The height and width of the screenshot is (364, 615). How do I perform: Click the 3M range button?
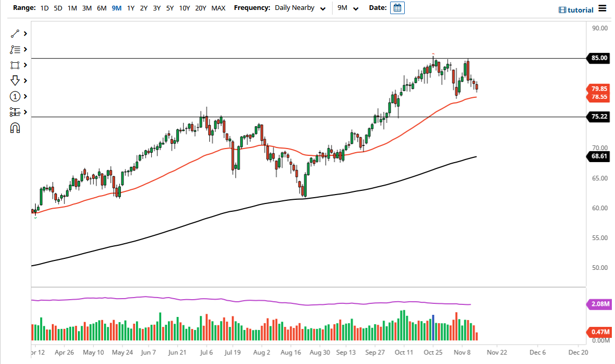point(86,8)
